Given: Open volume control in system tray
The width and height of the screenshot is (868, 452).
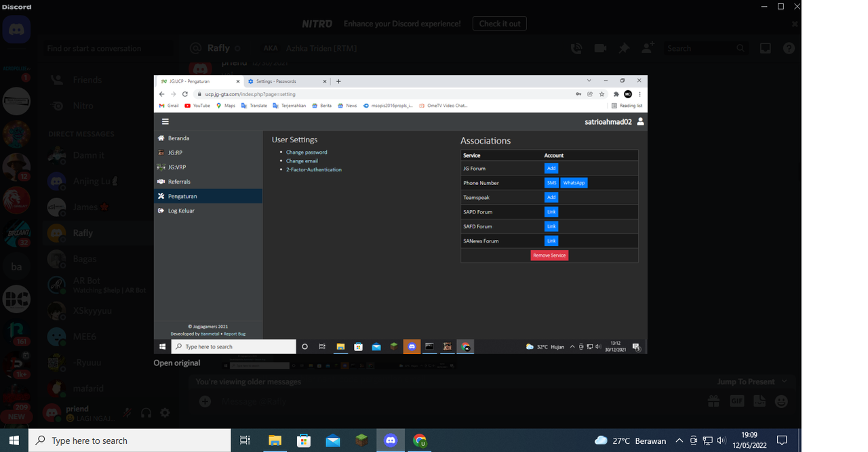Looking at the screenshot, I should tap(721, 440).
